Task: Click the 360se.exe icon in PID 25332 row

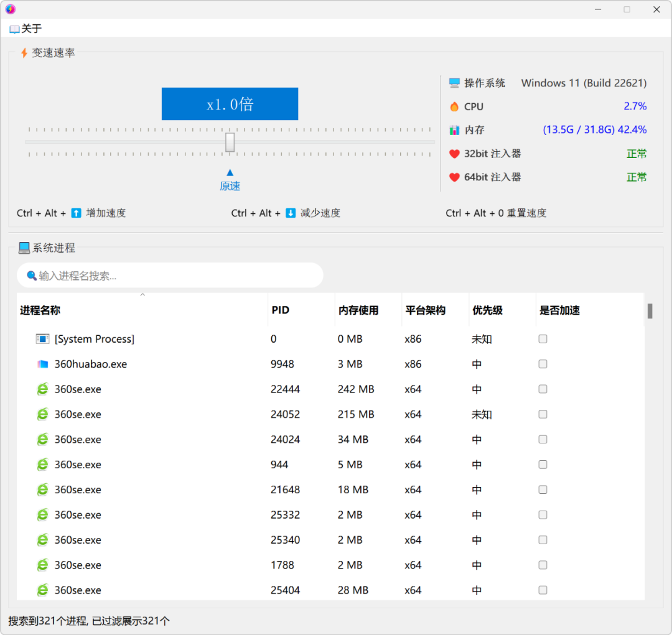Action: click(x=42, y=514)
